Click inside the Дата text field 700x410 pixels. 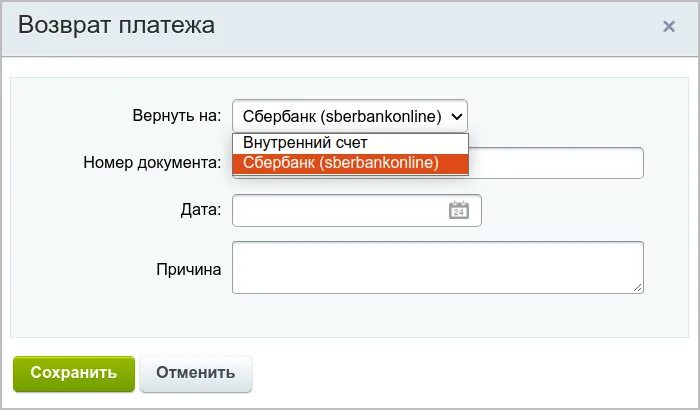(x=339, y=210)
